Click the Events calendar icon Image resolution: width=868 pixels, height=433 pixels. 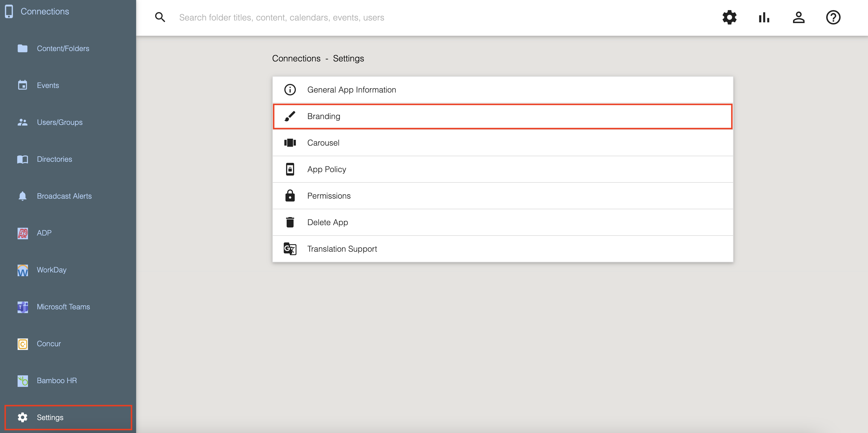click(x=22, y=85)
